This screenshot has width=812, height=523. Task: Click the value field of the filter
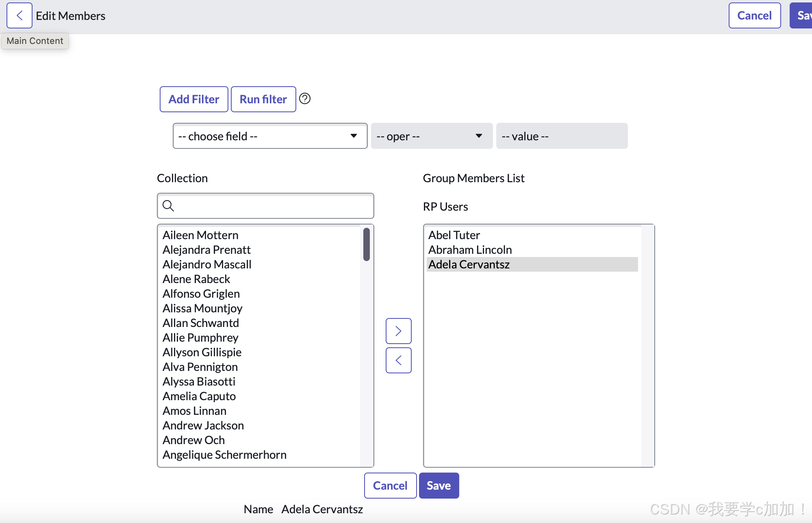[562, 136]
